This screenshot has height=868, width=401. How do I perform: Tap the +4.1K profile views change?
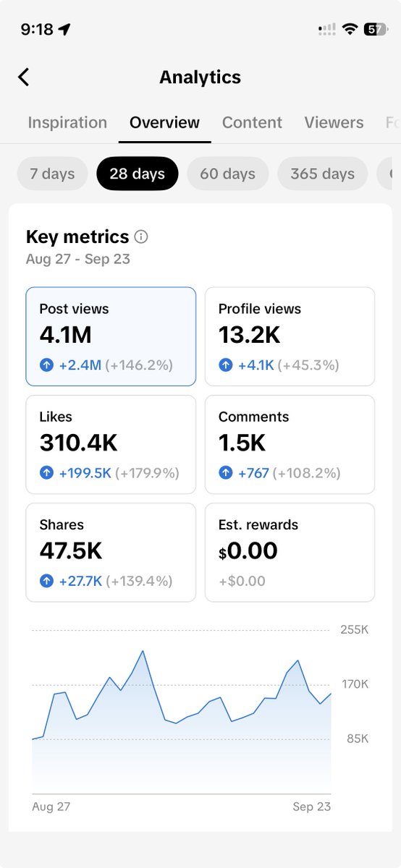point(256,365)
